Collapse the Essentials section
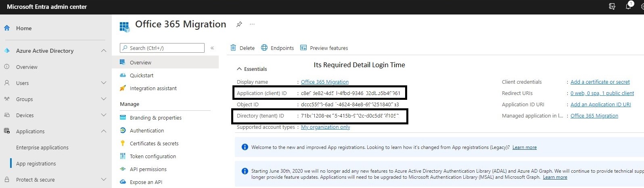This screenshot has width=644, height=188. (239, 69)
